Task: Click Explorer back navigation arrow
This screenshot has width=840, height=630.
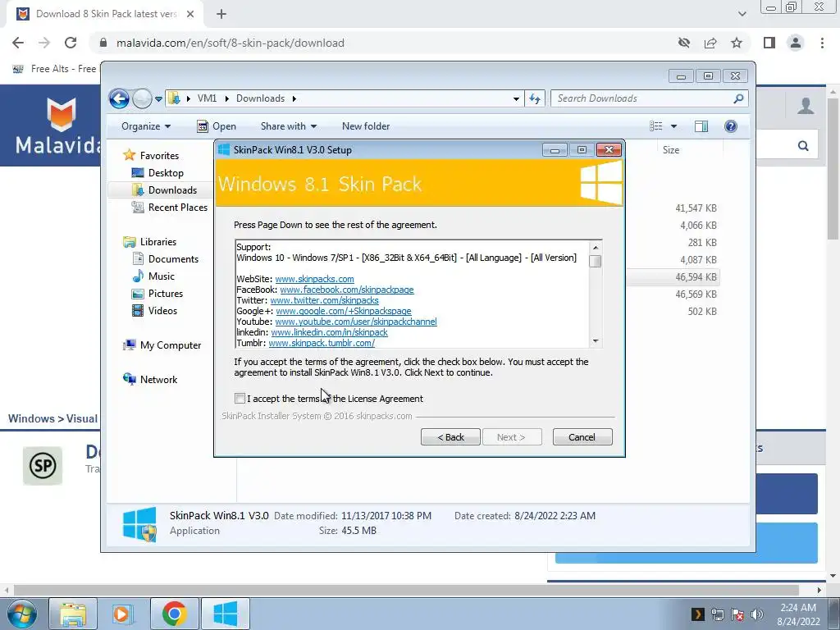Action: coord(119,98)
